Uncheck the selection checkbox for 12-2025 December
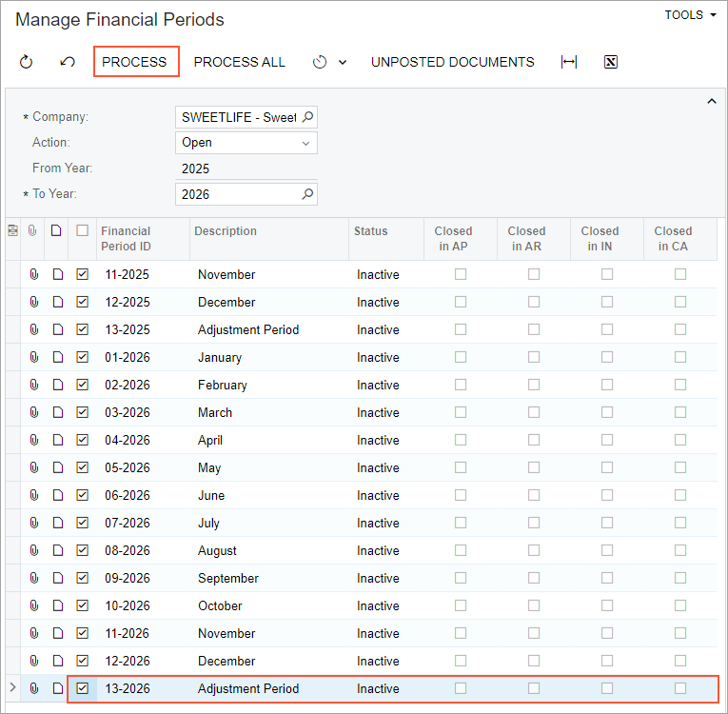728x714 pixels. click(x=83, y=302)
